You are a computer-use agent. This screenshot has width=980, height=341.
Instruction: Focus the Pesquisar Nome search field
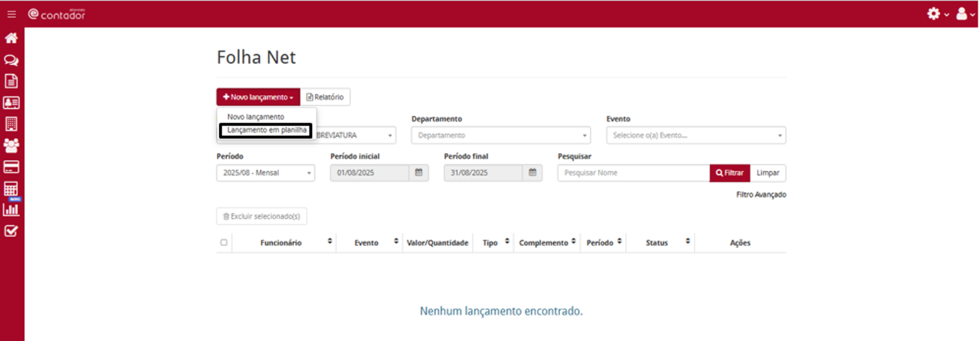click(634, 172)
